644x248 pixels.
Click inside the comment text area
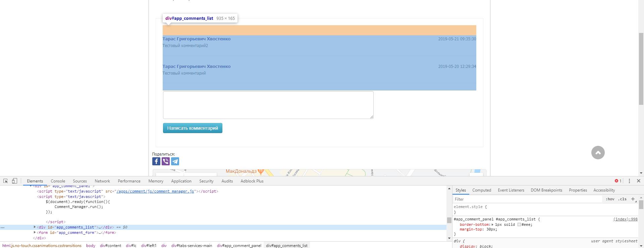point(268,105)
